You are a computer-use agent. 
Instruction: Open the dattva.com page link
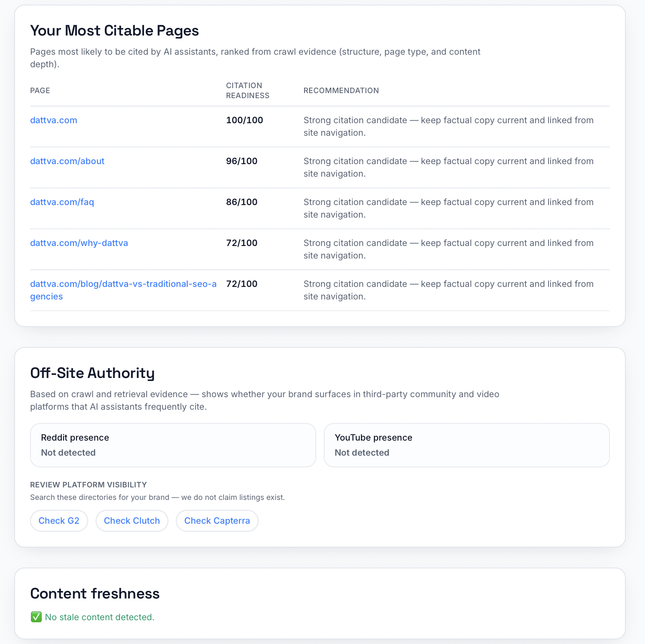(53, 120)
